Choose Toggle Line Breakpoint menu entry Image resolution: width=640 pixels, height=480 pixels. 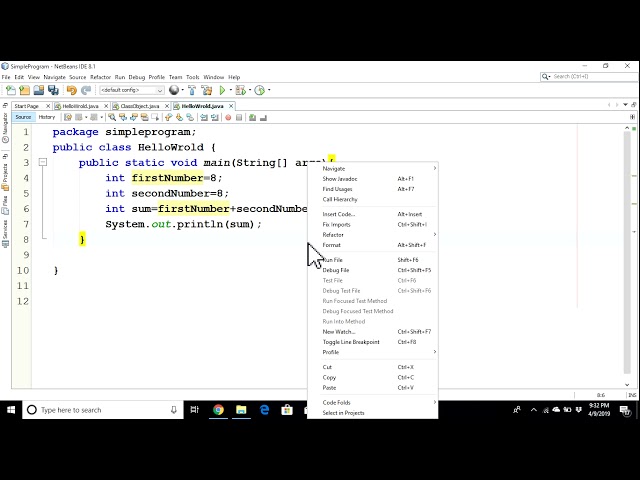pyautogui.click(x=373, y=342)
